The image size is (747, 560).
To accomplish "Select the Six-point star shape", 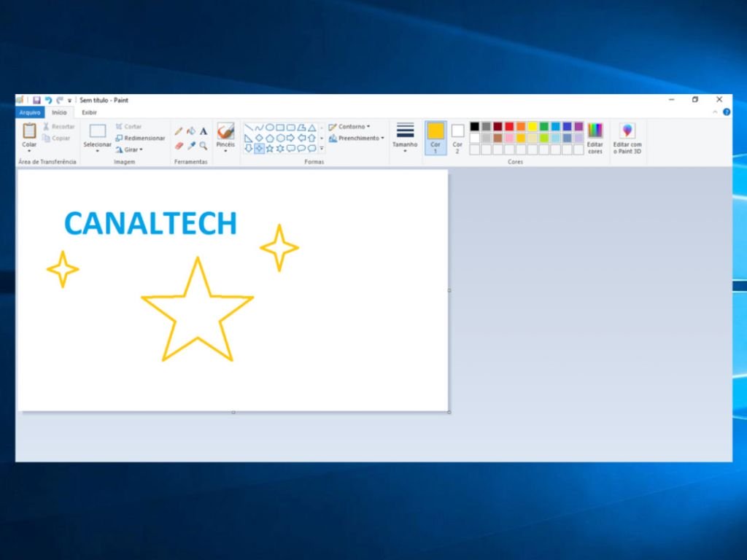I will (280, 149).
